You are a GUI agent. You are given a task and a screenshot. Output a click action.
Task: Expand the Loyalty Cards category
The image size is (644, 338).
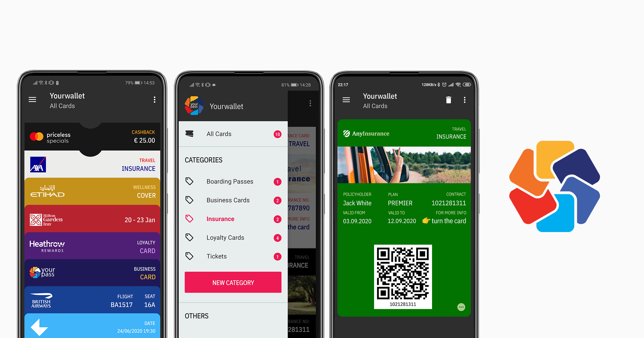tap(233, 237)
